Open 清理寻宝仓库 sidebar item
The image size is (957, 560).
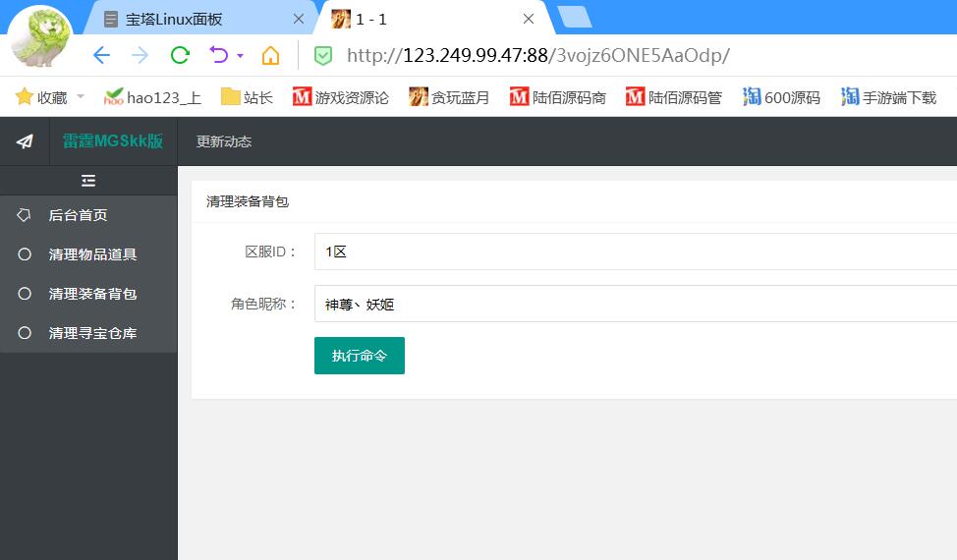pos(92,333)
